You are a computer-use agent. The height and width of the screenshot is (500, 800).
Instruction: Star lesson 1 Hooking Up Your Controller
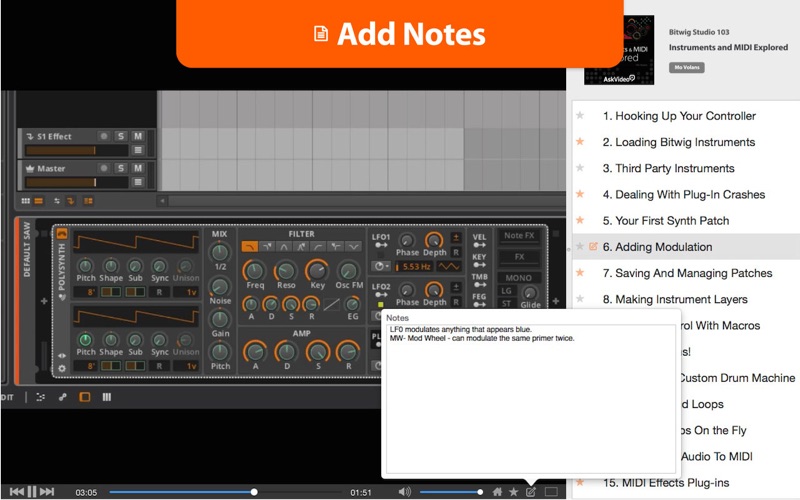580,115
